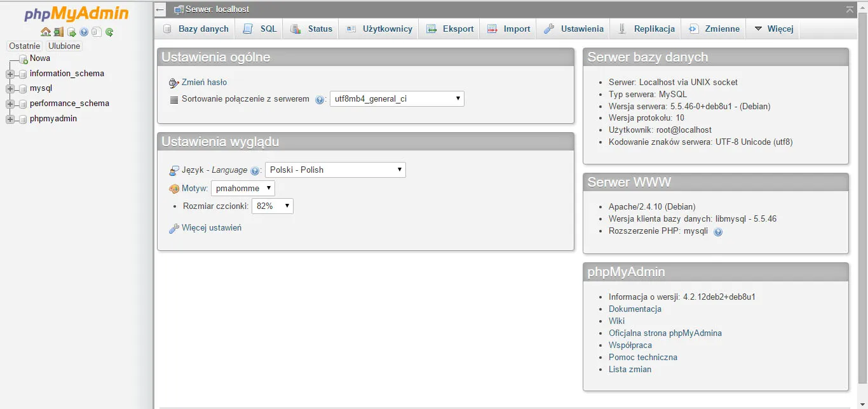
Task: Click the Zmień hasło key icon
Action: 174,83
